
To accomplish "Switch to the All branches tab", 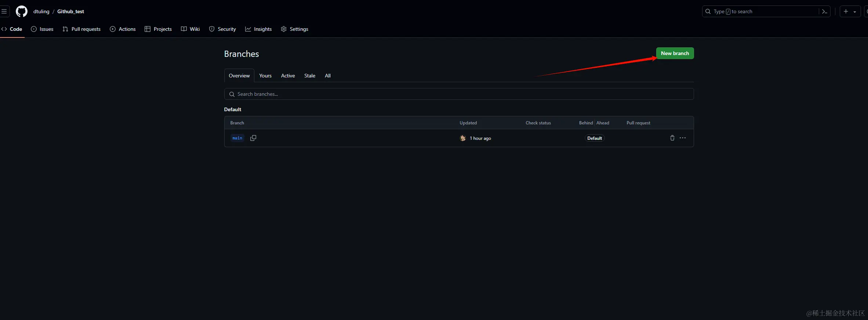I will [328, 76].
